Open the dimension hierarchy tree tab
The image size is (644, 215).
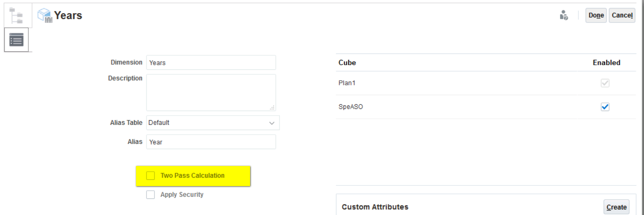[16, 16]
